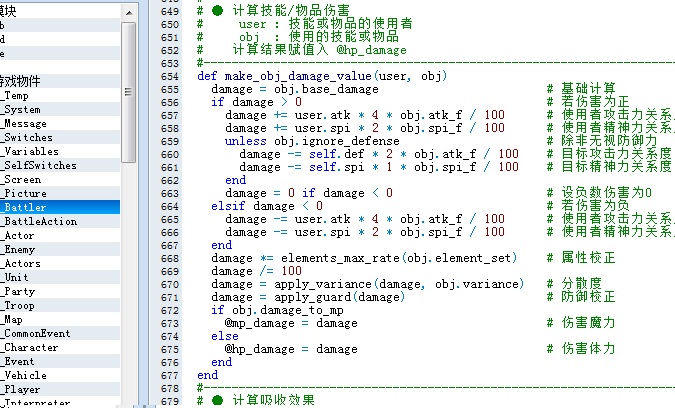Screen dimensions: 675x408
Task: Click the 计算吸收效果 comment line
Action: pyautogui.click(x=256, y=400)
